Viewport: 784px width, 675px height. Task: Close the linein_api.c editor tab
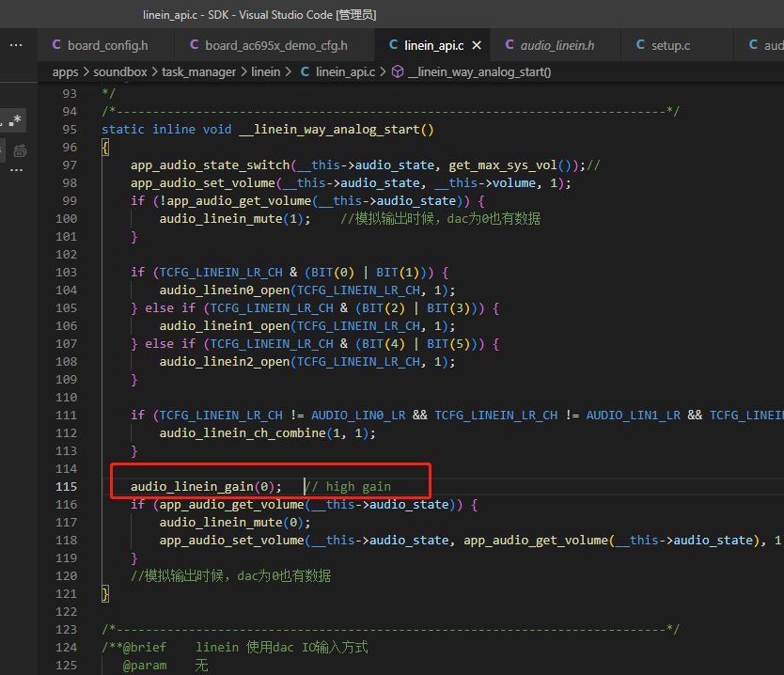477,45
